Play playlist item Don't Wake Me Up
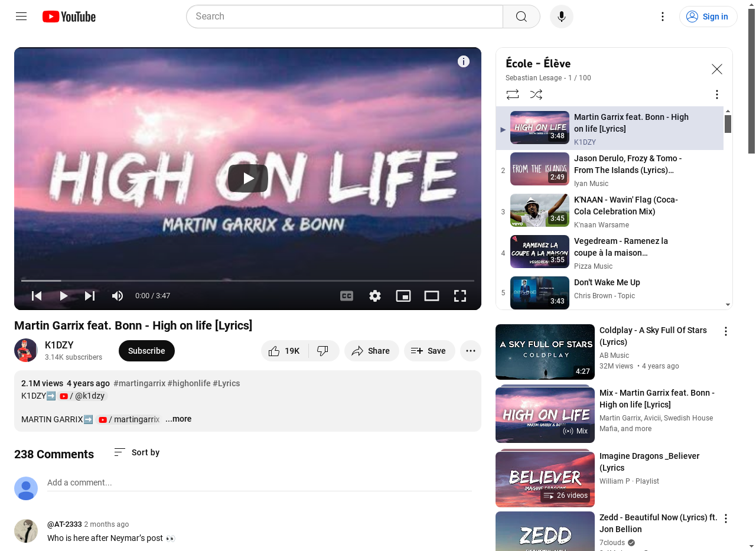The height and width of the screenshot is (551, 756). point(610,292)
